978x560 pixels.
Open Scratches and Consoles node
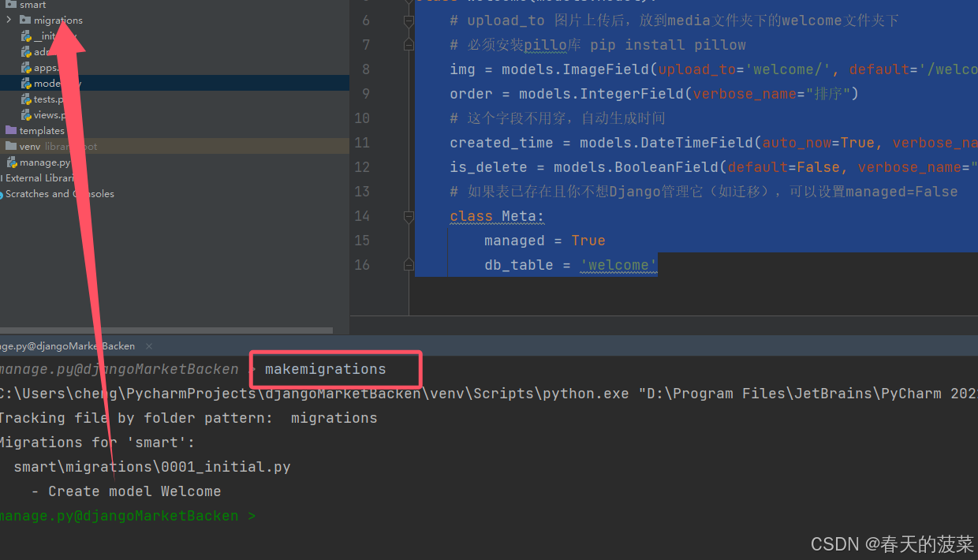(57, 194)
